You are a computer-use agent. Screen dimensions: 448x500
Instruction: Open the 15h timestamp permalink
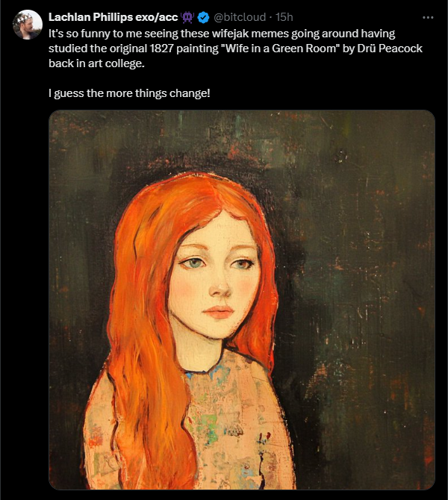point(284,17)
